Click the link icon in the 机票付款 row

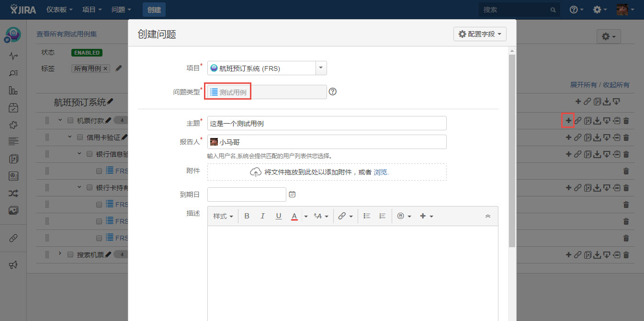pos(577,121)
